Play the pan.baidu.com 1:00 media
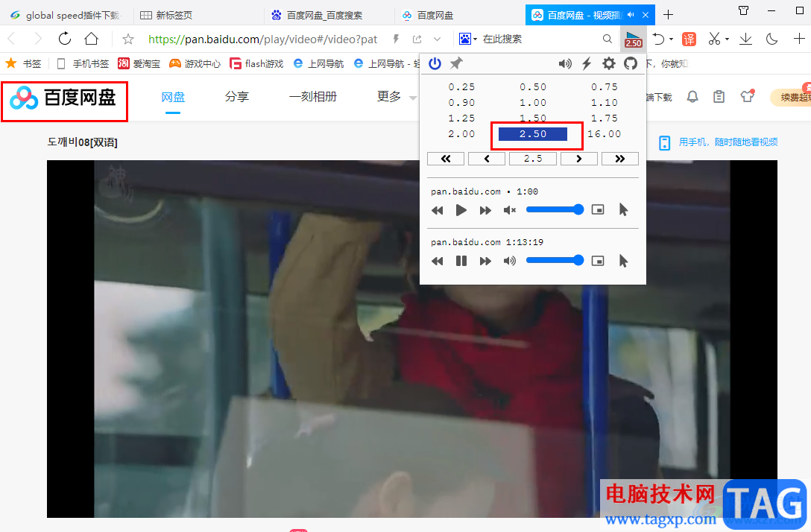The width and height of the screenshot is (811, 532). (x=461, y=210)
